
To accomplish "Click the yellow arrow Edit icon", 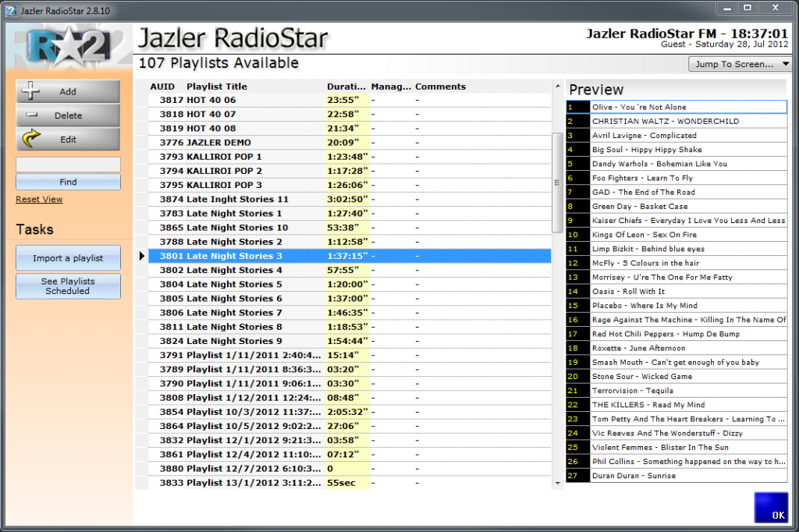I will pyautogui.click(x=31, y=139).
